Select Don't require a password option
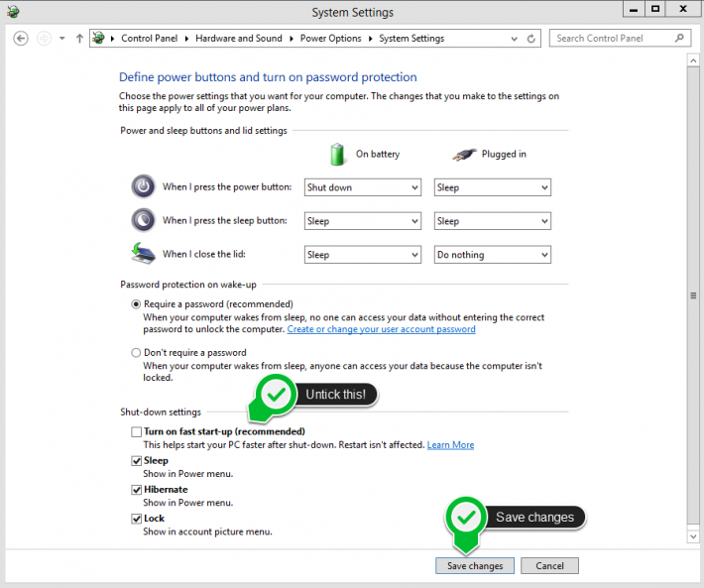This screenshot has height=588, width=704. [x=136, y=353]
